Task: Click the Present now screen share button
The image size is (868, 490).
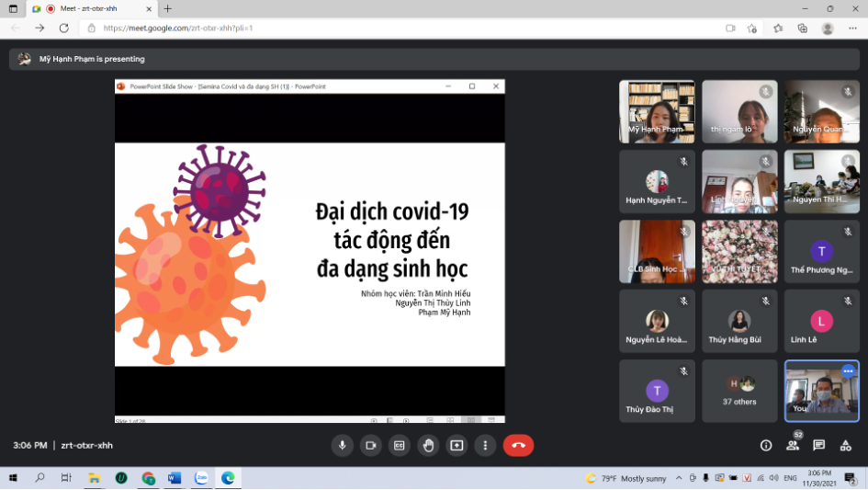Action: [457, 445]
